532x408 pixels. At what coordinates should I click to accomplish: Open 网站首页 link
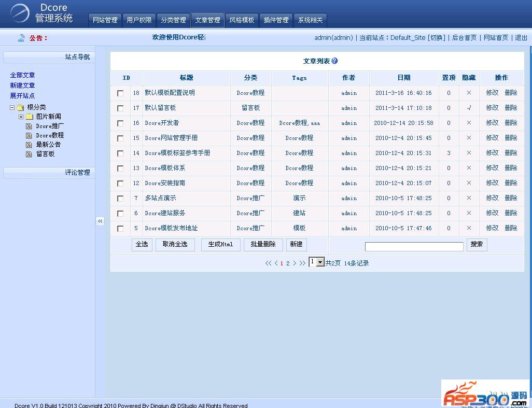coord(496,38)
